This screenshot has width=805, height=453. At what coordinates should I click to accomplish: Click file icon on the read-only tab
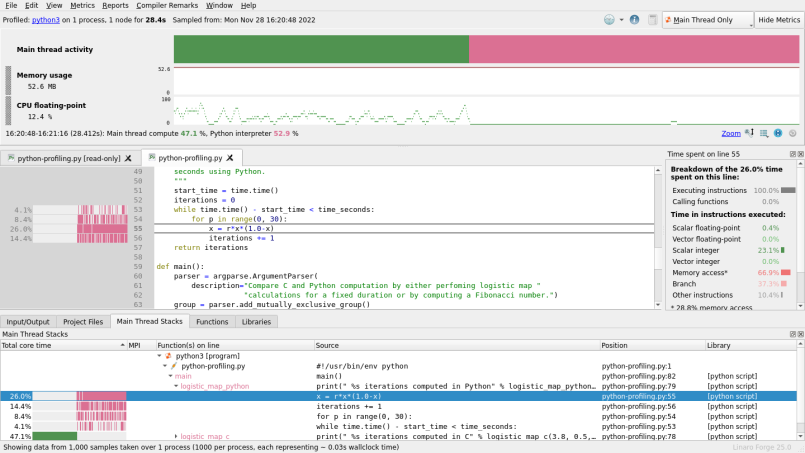[11, 158]
